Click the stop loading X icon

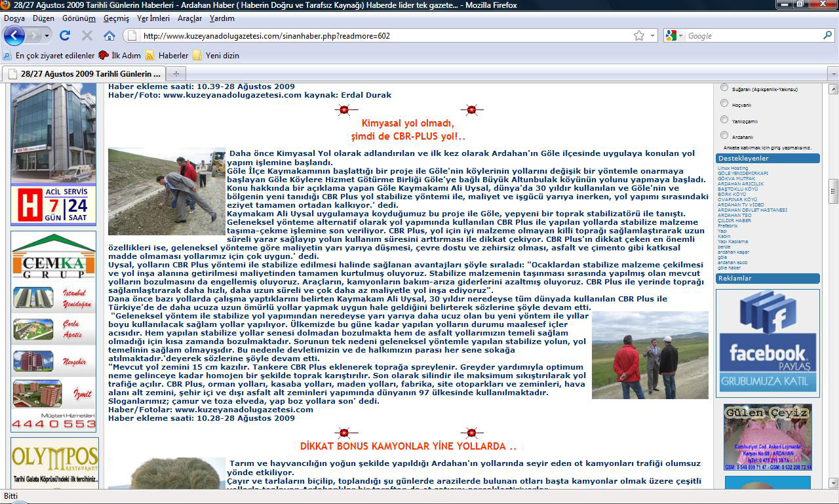(87, 35)
